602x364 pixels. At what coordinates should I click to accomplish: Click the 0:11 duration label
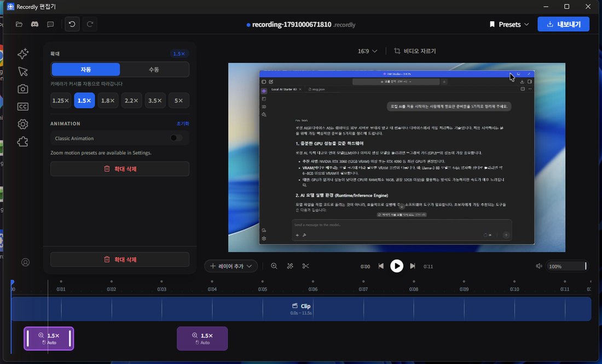[428, 266]
